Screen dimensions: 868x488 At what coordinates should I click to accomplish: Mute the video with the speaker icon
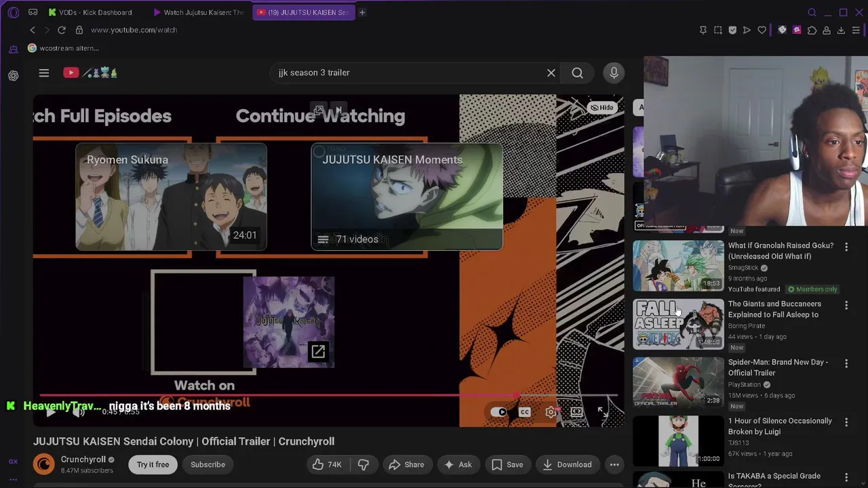pyautogui.click(x=79, y=411)
